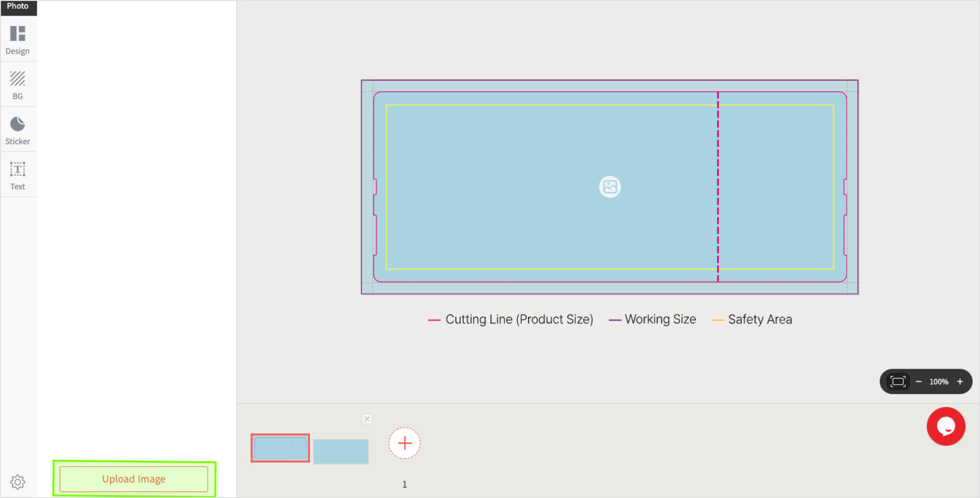
Task: Select the first page thumbnail with red border
Action: coord(280,448)
